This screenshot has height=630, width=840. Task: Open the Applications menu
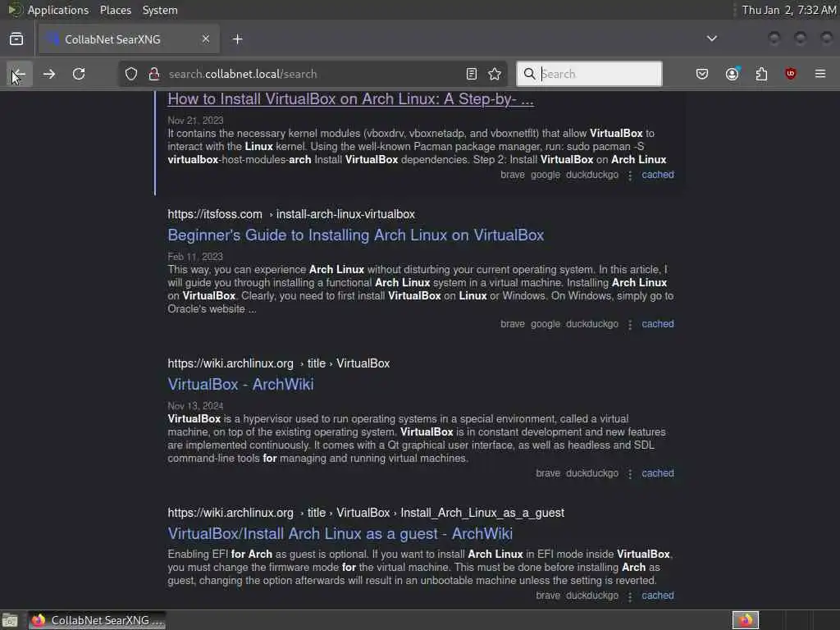click(x=58, y=10)
